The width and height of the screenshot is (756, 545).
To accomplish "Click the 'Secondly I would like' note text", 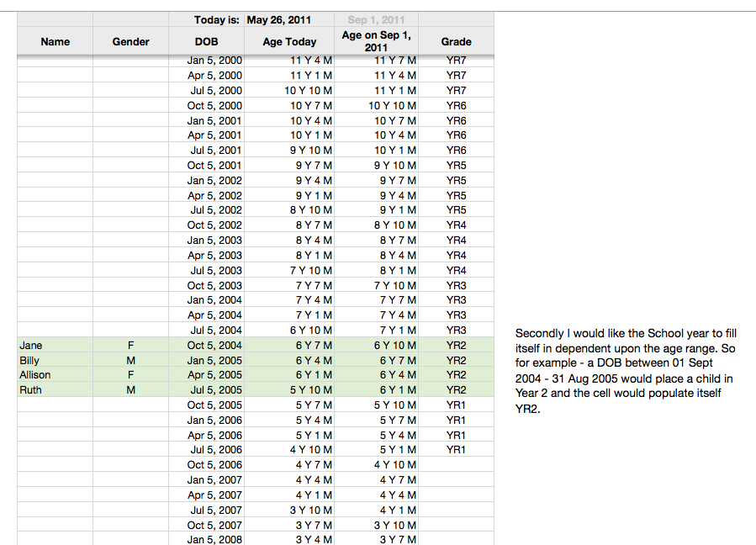I will click(x=626, y=371).
